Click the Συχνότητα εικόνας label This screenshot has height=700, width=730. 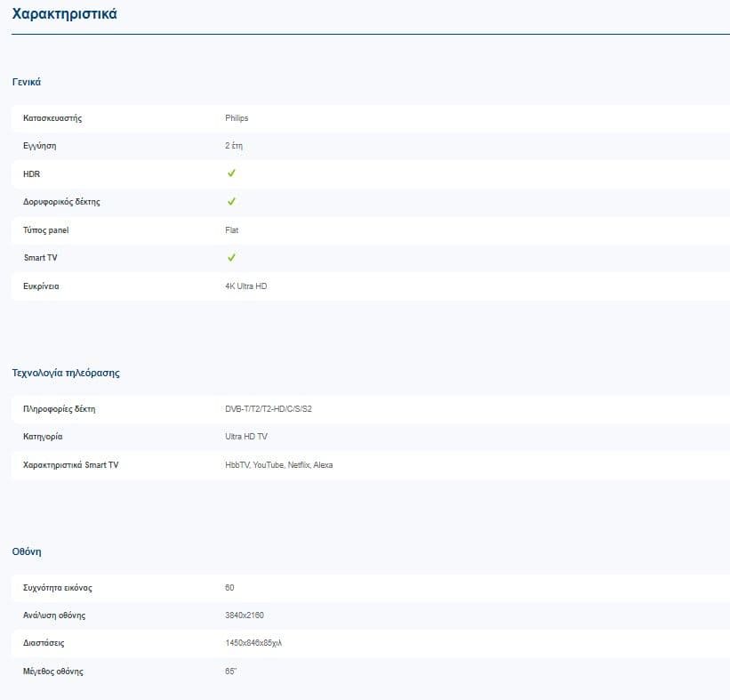(58, 588)
